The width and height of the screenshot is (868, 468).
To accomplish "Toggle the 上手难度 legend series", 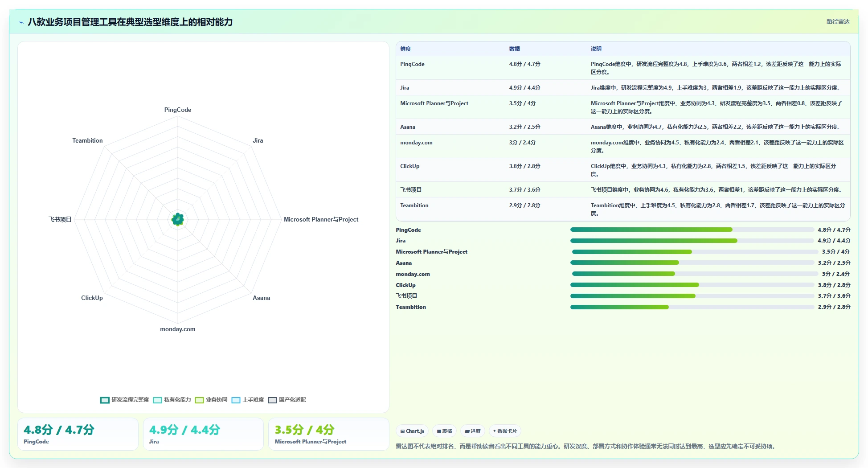I will (x=248, y=400).
